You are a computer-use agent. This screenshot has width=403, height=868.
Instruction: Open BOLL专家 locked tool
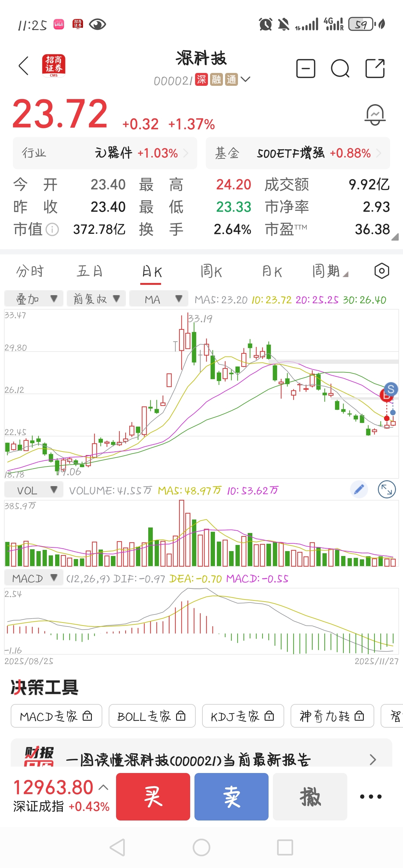152,716
